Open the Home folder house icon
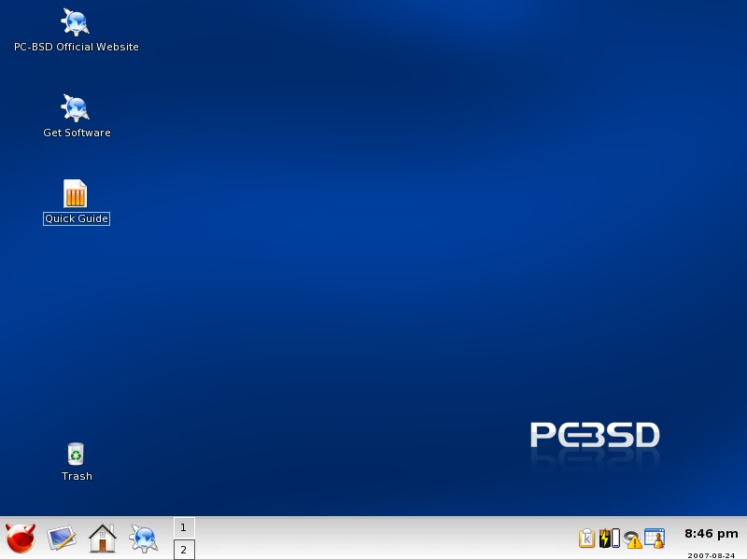 (x=102, y=539)
